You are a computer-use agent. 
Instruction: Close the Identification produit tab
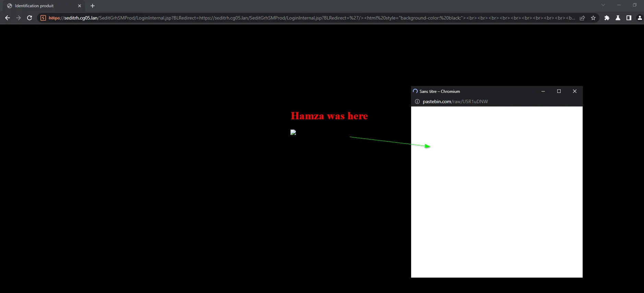[80, 6]
